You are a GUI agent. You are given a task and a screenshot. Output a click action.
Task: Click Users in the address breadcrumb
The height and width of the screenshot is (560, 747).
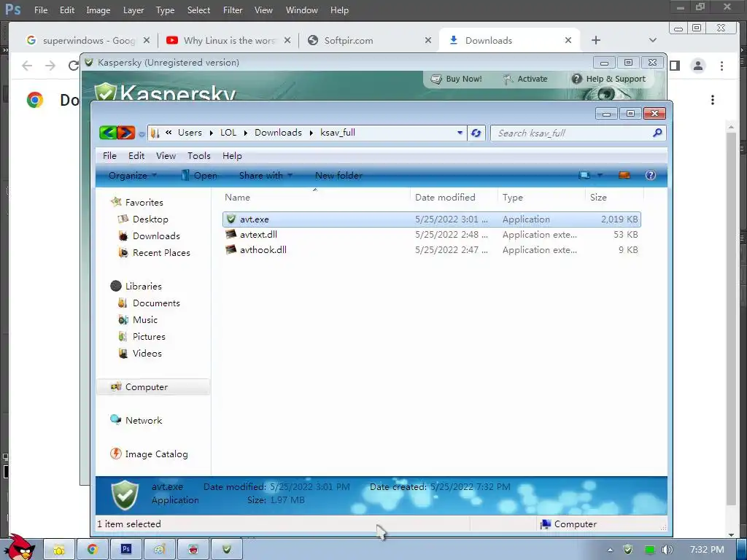click(x=190, y=133)
